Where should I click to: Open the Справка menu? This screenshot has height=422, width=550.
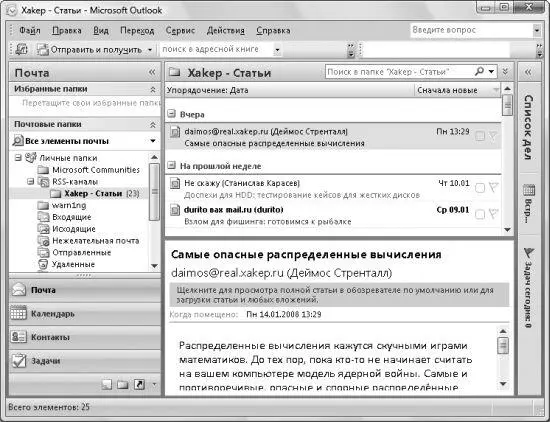(x=273, y=31)
